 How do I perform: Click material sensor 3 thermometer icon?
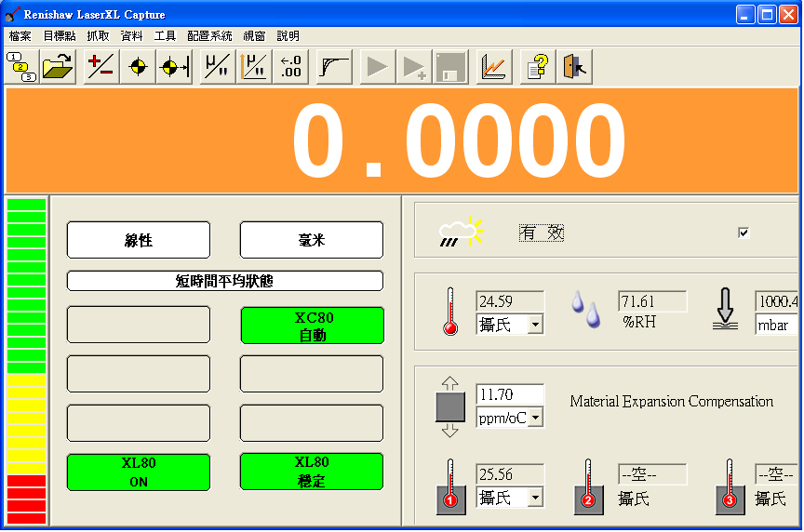coord(730,486)
